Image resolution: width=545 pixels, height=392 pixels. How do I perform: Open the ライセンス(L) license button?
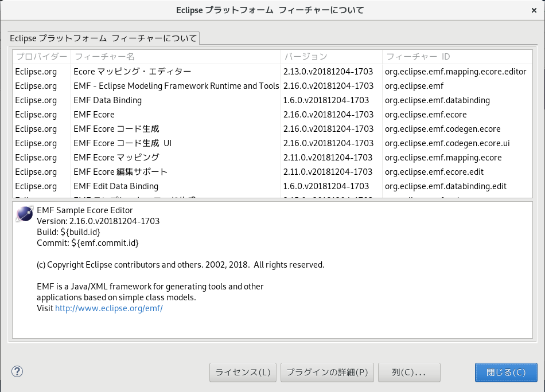click(x=243, y=372)
